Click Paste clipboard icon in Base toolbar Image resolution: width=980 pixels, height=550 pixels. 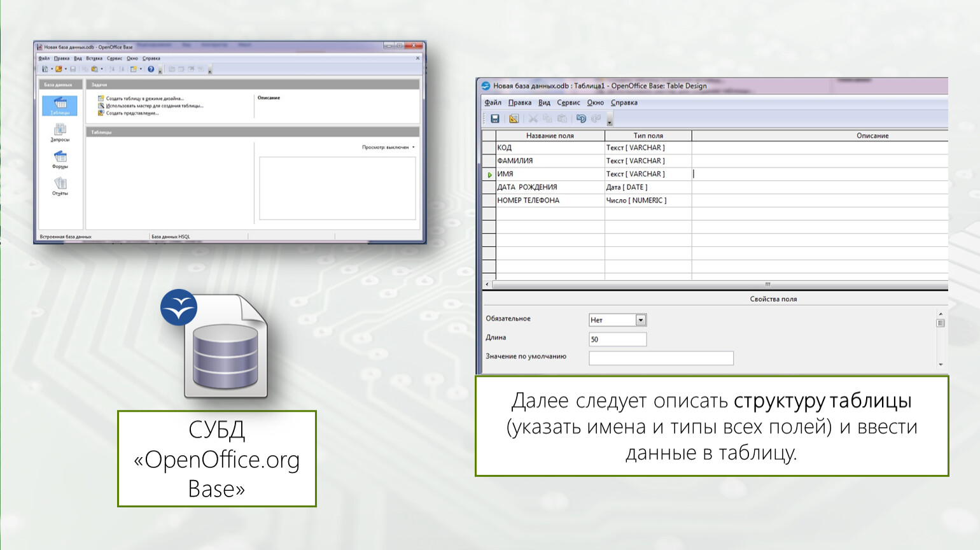point(94,69)
